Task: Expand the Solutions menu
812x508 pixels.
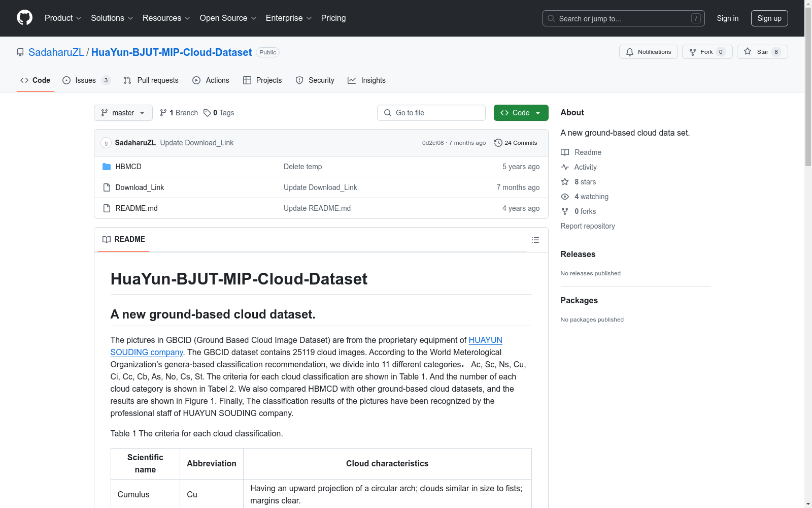Action: (112, 18)
